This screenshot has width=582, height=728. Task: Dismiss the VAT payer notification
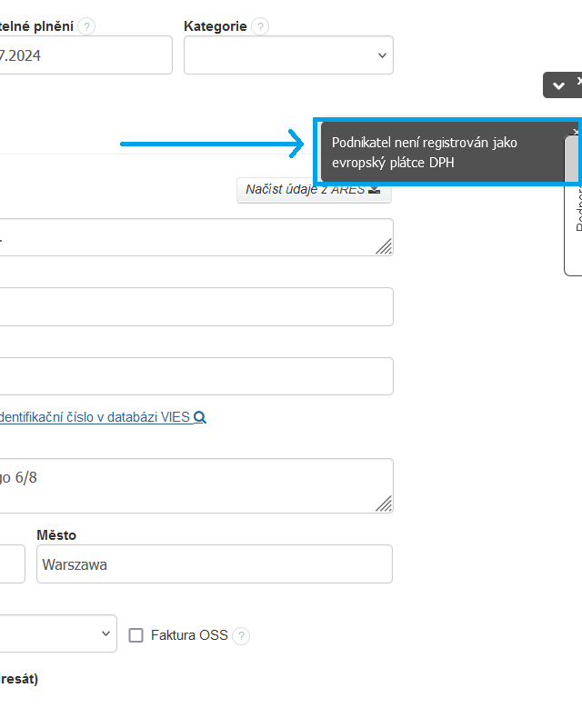pyautogui.click(x=575, y=131)
